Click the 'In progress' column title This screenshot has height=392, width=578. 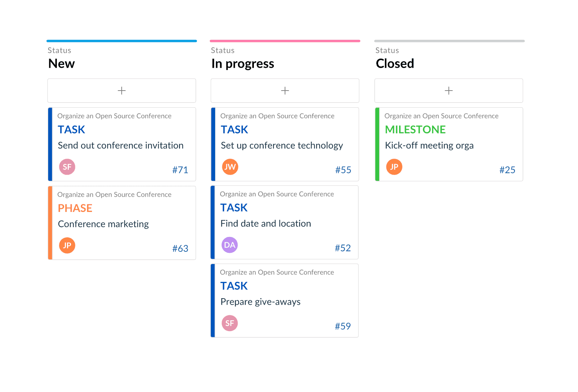point(243,64)
